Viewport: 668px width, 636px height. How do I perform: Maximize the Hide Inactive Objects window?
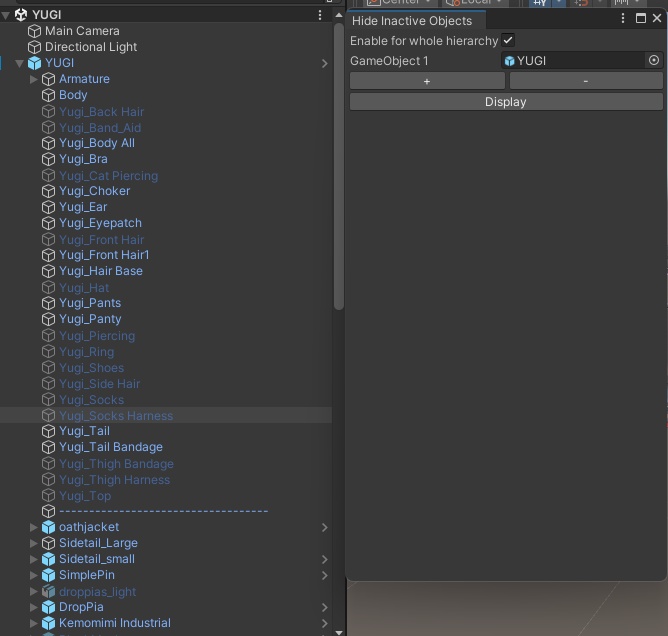(640, 18)
